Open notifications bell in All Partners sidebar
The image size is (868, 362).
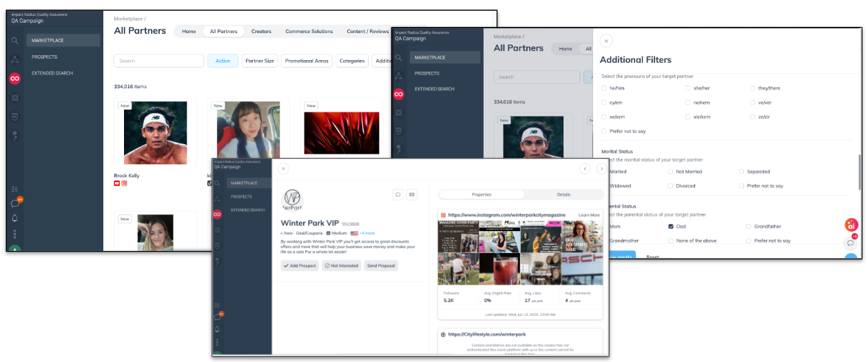pyautogui.click(x=14, y=218)
